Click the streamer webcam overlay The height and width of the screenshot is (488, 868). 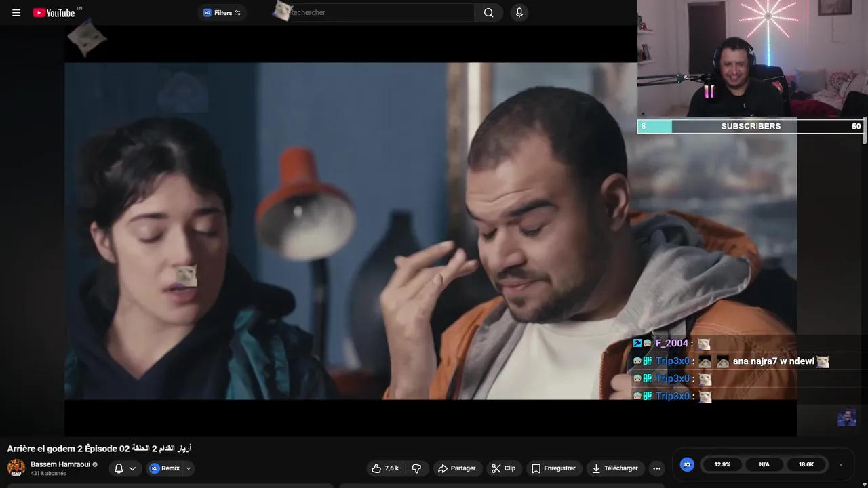pos(753,59)
